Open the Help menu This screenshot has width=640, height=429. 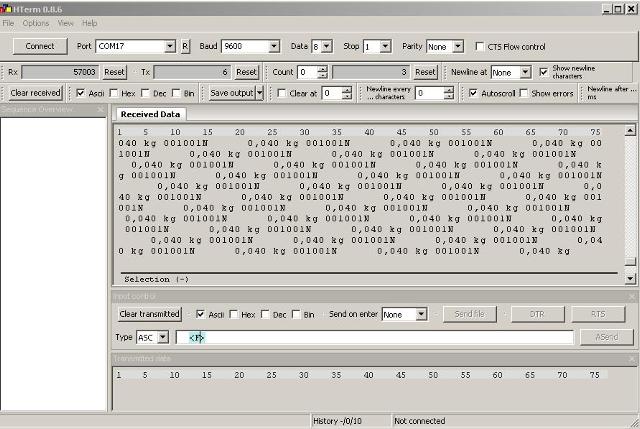[x=89, y=23]
